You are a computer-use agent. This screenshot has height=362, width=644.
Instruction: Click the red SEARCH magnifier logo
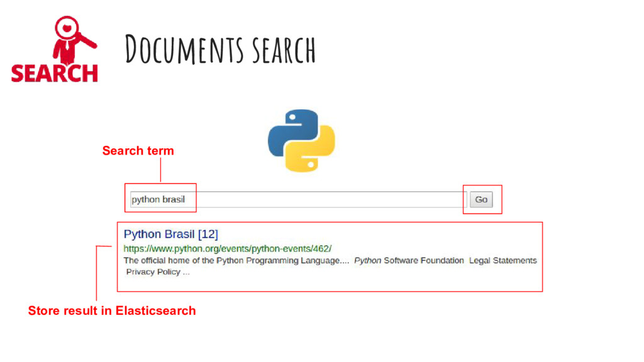point(55,49)
